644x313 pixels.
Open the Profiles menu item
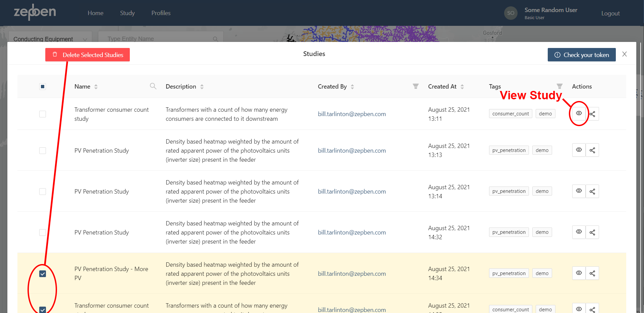161,13
